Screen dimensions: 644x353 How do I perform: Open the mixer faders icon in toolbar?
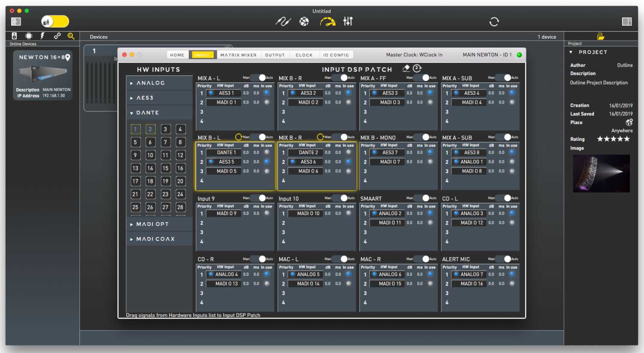[x=348, y=21]
